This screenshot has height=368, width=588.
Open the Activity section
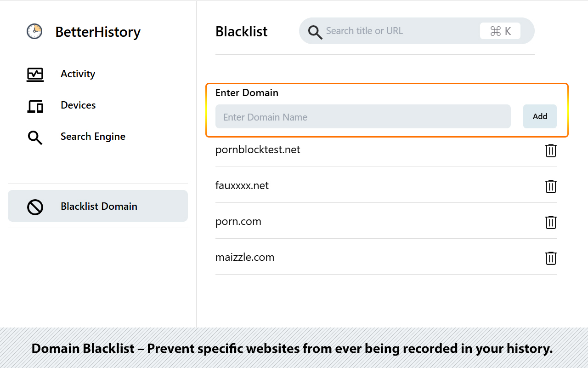(x=78, y=74)
